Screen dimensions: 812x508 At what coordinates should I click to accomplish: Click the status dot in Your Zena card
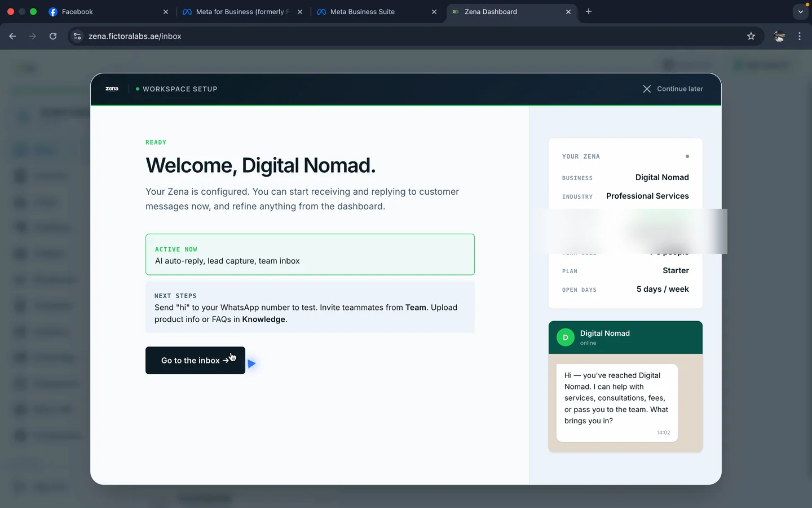point(687,156)
